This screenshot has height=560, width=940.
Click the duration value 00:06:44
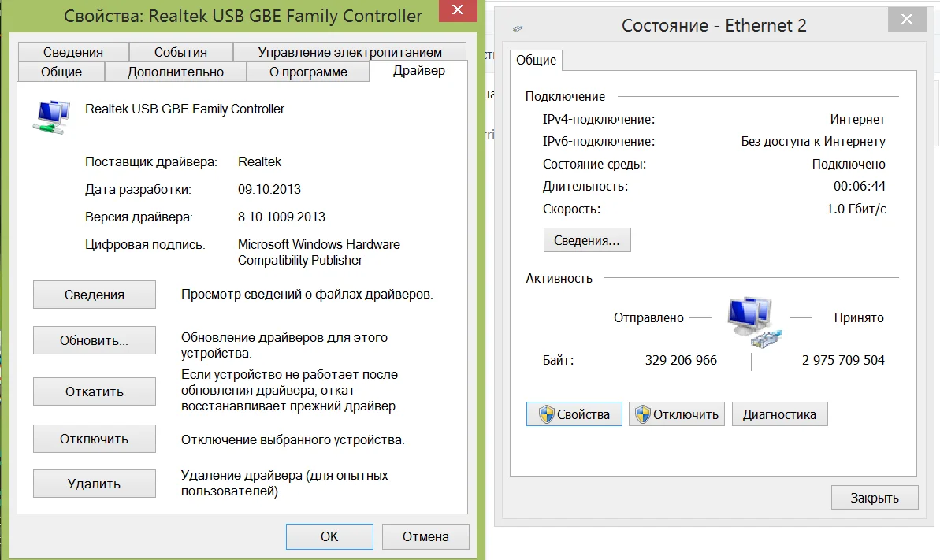[x=859, y=186]
